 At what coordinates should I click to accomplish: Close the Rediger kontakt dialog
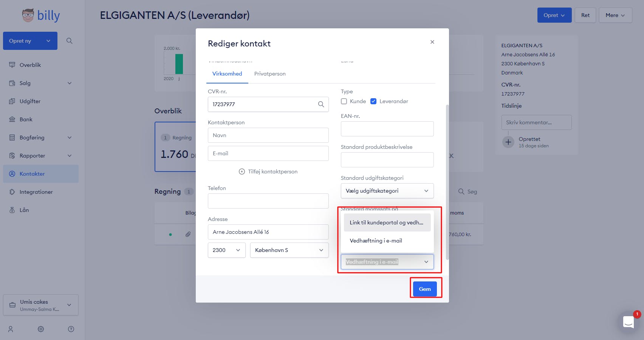pos(432,42)
